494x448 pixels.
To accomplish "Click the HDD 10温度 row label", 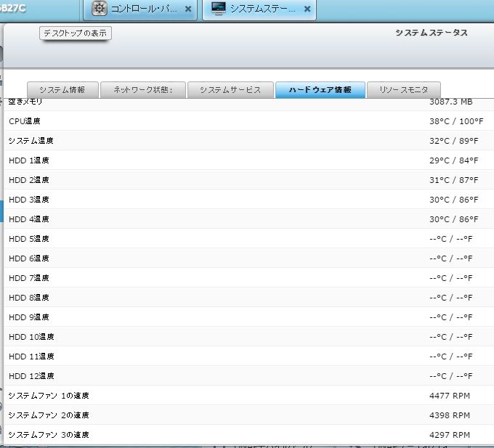I will point(31,337).
